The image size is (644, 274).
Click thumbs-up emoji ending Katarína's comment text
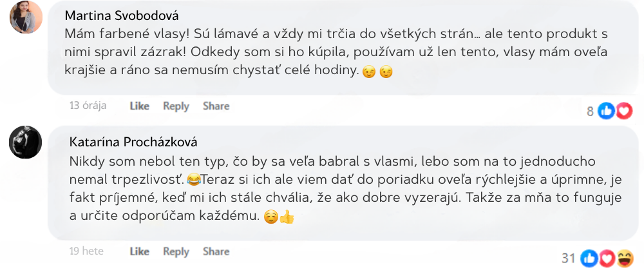pyautogui.click(x=287, y=217)
